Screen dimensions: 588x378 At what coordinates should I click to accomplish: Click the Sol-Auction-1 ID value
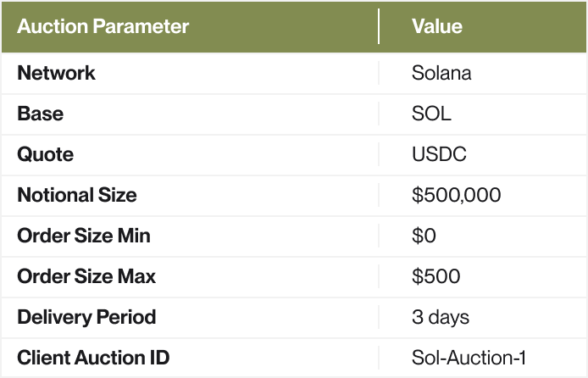click(469, 358)
